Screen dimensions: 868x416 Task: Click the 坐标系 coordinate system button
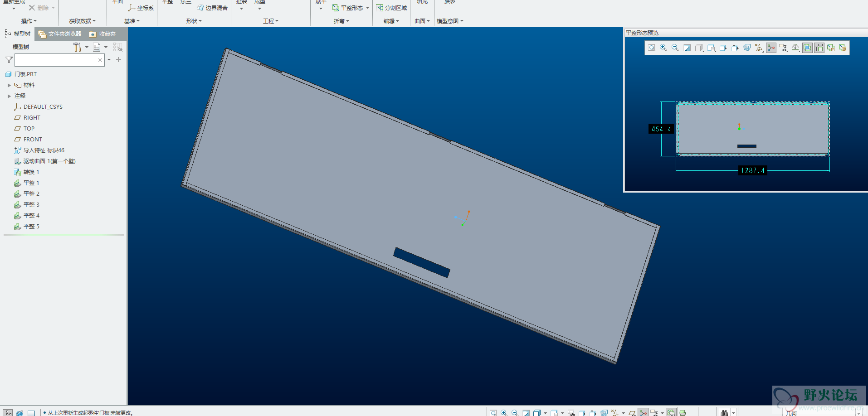click(141, 8)
